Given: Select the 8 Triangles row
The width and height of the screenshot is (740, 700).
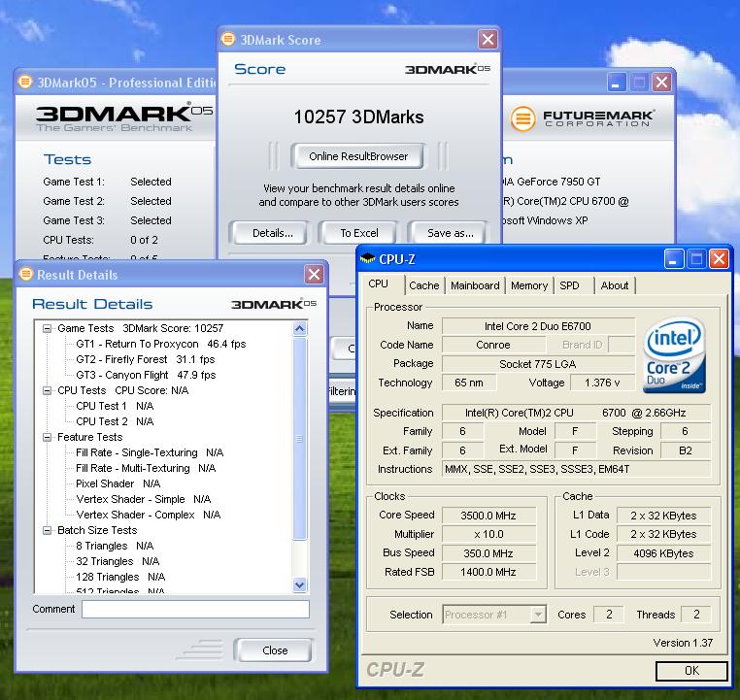Looking at the screenshot, I should [x=115, y=547].
